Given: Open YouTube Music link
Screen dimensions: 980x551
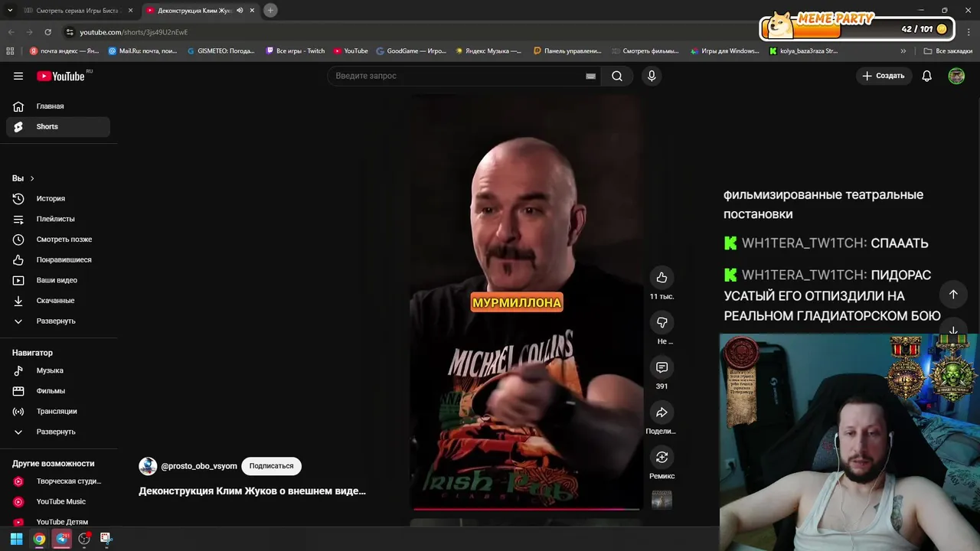Looking at the screenshot, I should pos(58,501).
